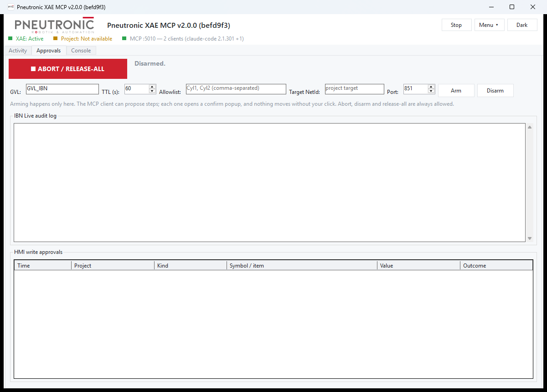This screenshot has height=392, width=547.
Task: Click the Arm button
Action: 456,91
